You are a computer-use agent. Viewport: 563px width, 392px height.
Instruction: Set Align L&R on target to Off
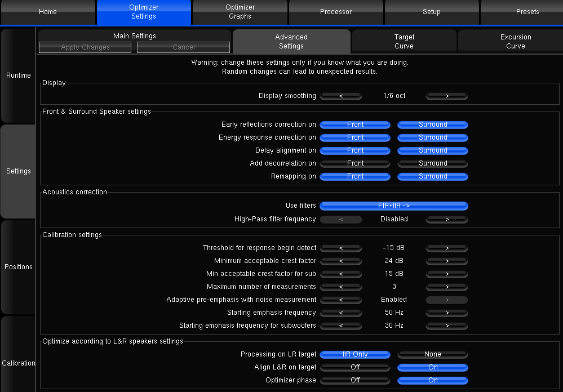[355, 368]
